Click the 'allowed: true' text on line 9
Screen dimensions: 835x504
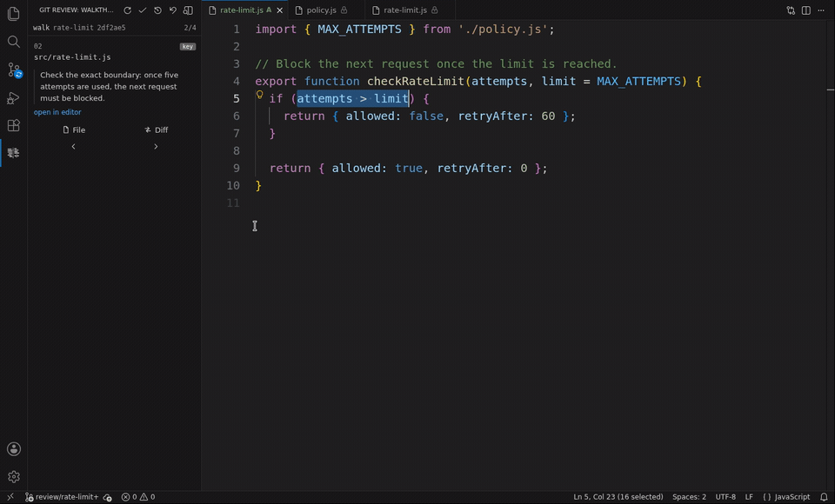[x=377, y=169]
